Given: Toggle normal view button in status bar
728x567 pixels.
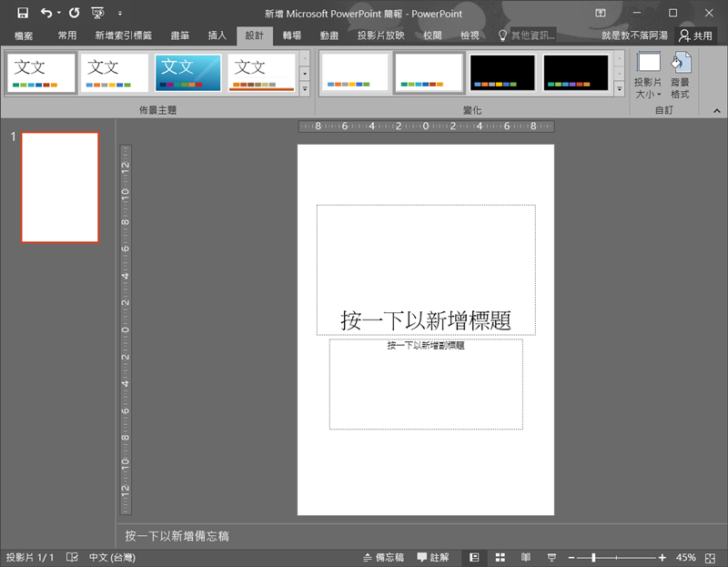Looking at the screenshot, I should pyautogui.click(x=474, y=557).
